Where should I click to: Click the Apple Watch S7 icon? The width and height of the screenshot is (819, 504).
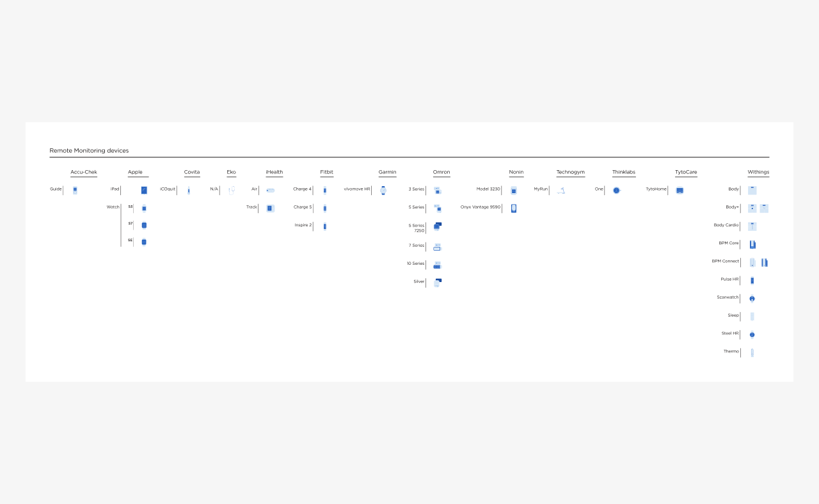click(144, 225)
